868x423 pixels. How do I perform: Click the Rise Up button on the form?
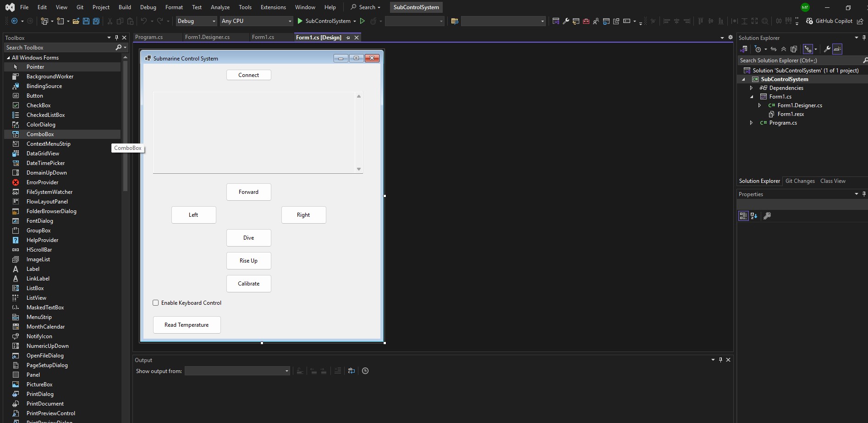249,261
